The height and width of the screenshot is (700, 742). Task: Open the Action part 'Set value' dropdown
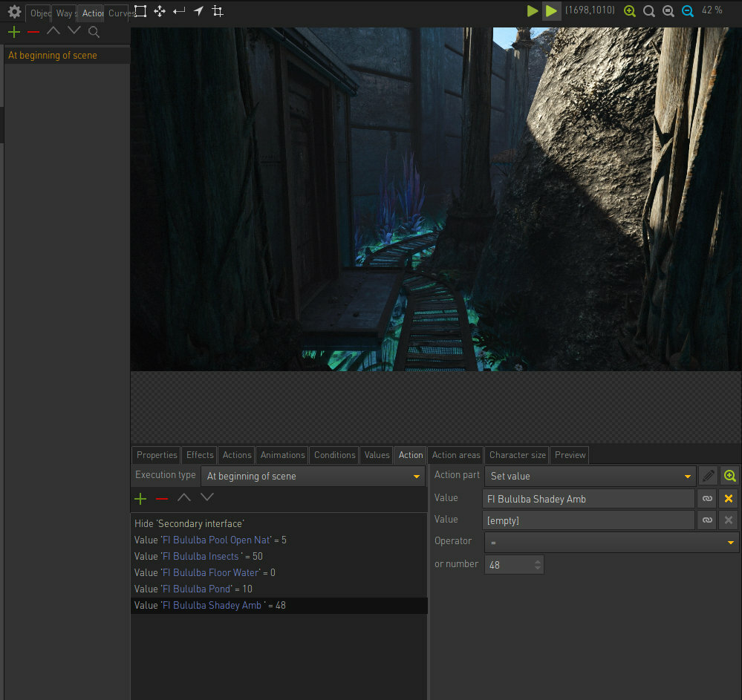click(590, 477)
